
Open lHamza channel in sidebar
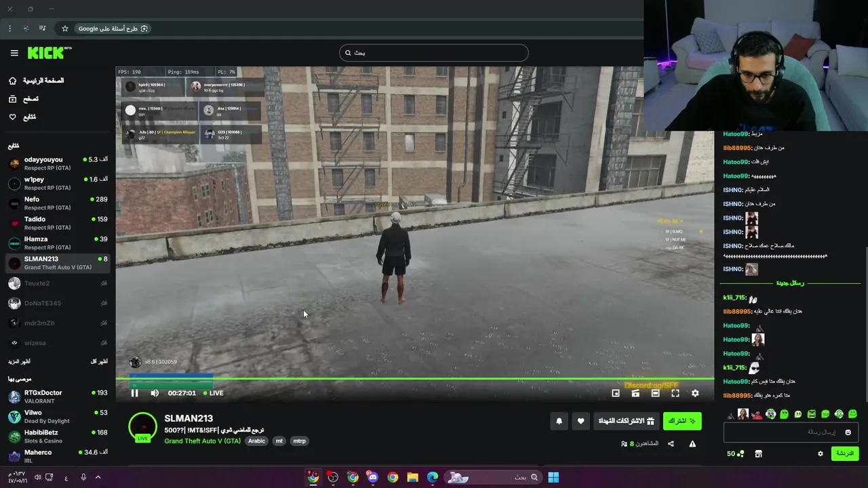pyautogui.click(x=58, y=243)
